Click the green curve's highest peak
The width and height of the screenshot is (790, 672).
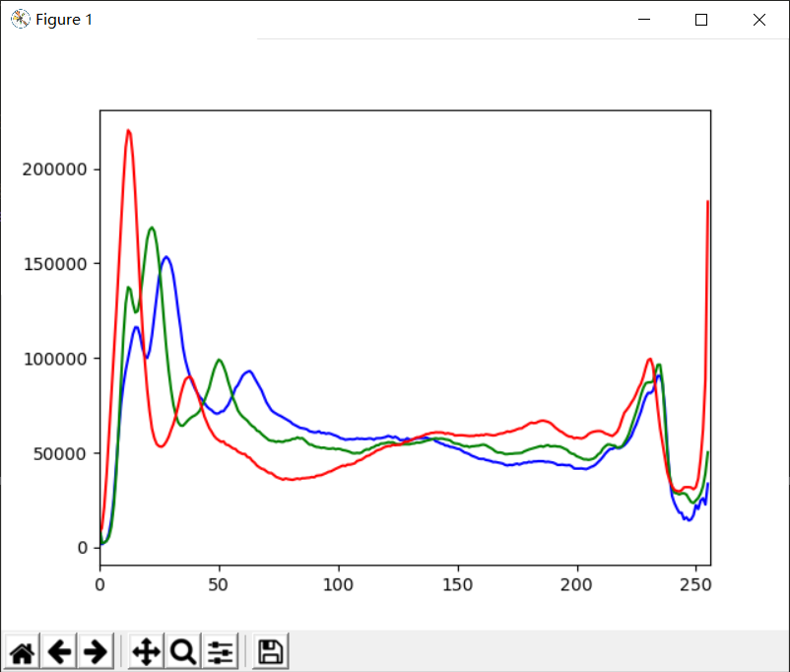pyautogui.click(x=152, y=228)
